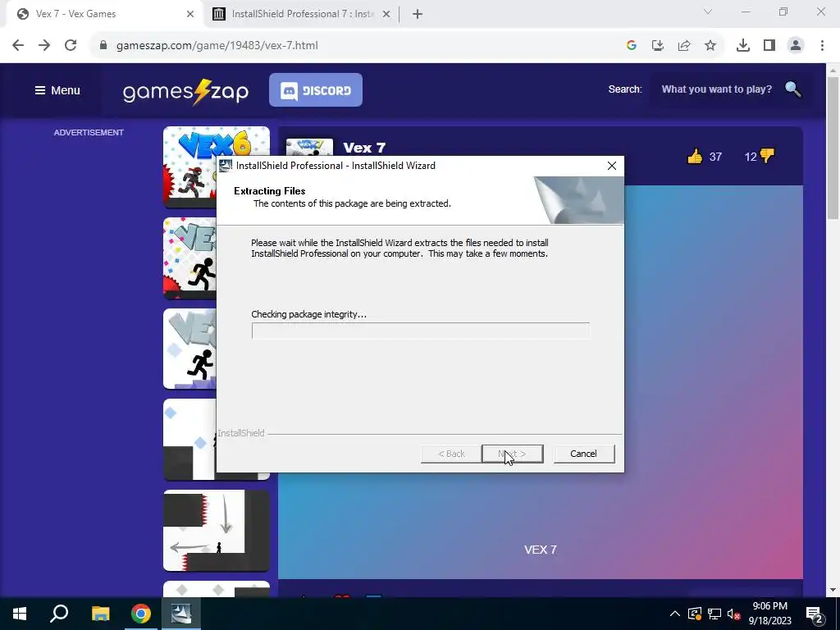Click the Back button in wizard
The width and height of the screenshot is (840, 630).
(451, 454)
